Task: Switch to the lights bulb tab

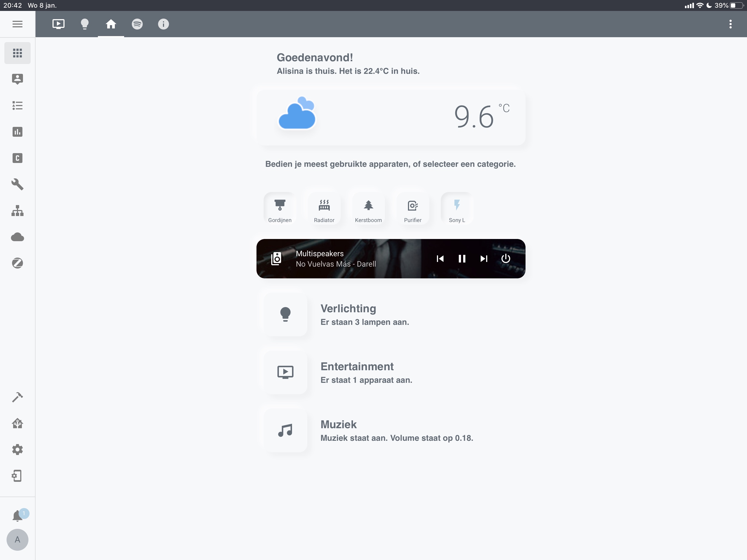Action: click(x=84, y=24)
